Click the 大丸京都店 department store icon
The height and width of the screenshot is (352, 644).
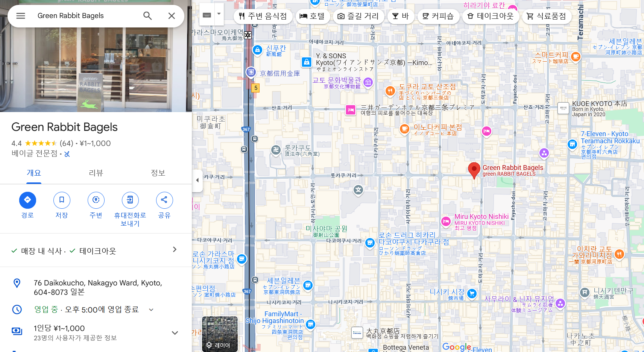point(357,333)
